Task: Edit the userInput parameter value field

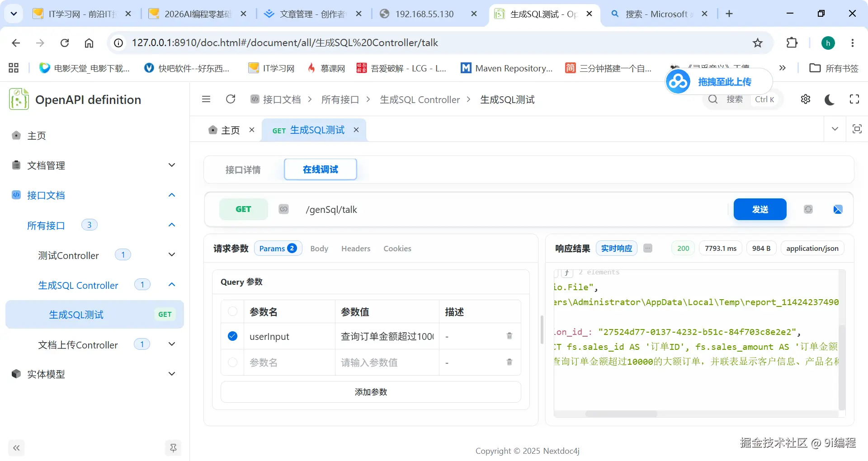Action: pos(387,336)
